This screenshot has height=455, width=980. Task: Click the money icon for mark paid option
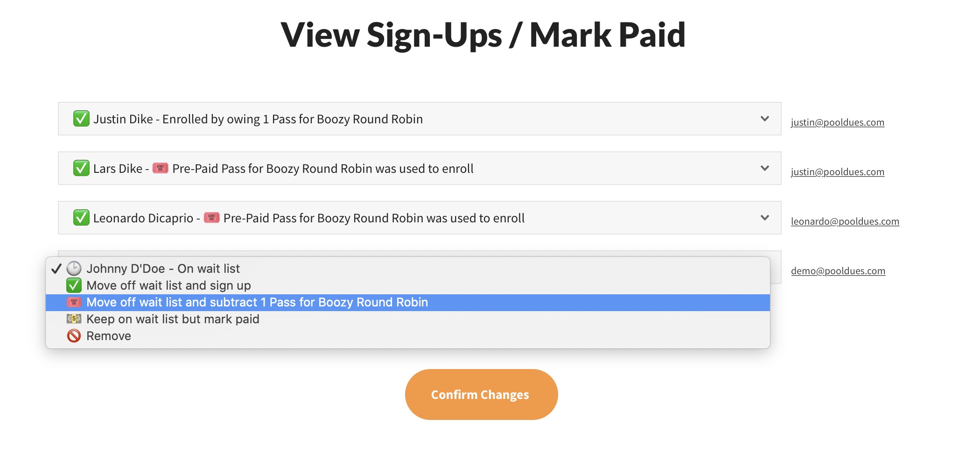(74, 319)
